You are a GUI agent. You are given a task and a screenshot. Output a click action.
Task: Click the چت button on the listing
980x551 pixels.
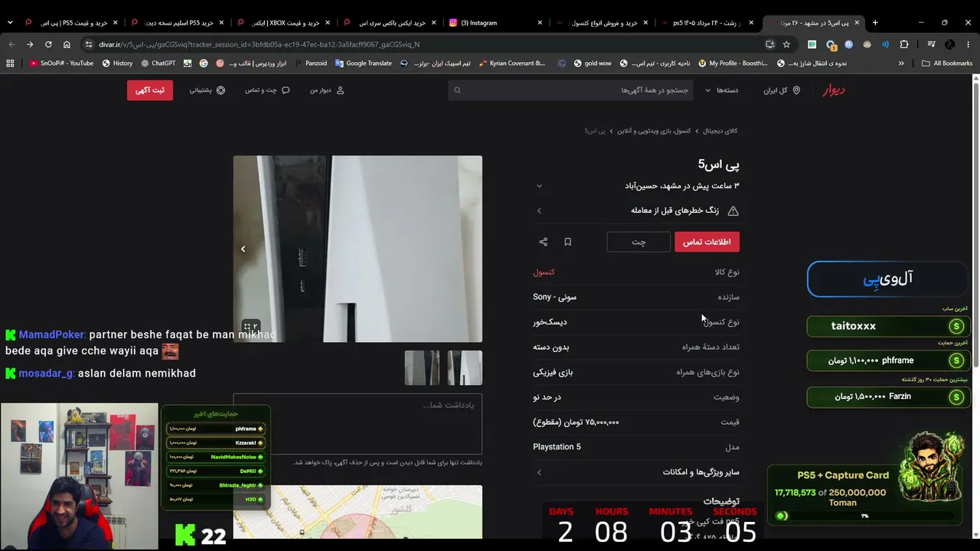coord(639,242)
